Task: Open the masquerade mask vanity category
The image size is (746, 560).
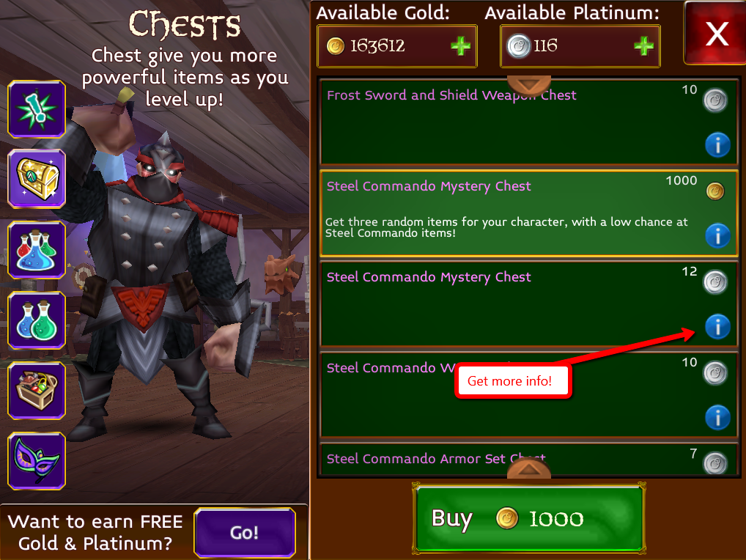Action: 37,460
